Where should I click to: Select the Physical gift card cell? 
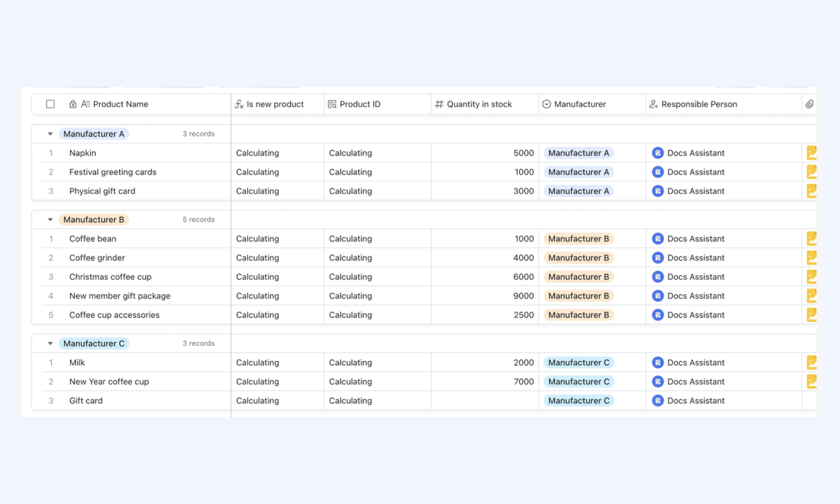136,191
